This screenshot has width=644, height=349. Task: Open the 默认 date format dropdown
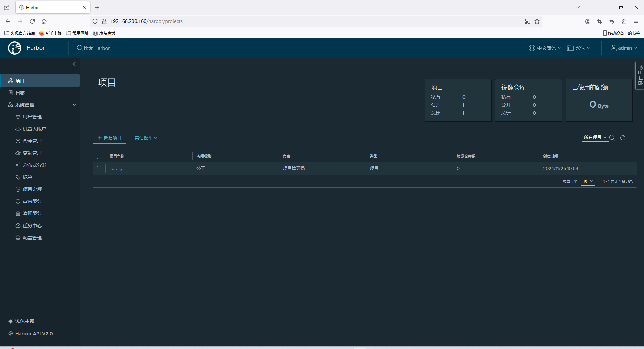point(578,48)
